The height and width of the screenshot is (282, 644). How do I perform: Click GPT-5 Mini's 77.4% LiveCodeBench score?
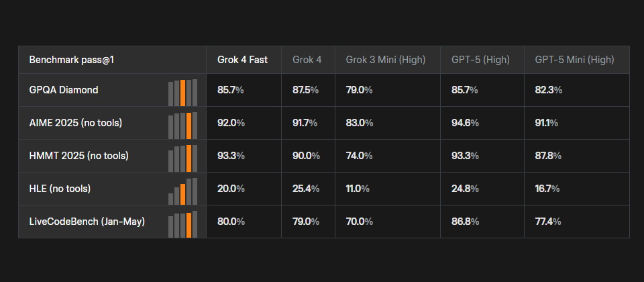[x=547, y=222]
